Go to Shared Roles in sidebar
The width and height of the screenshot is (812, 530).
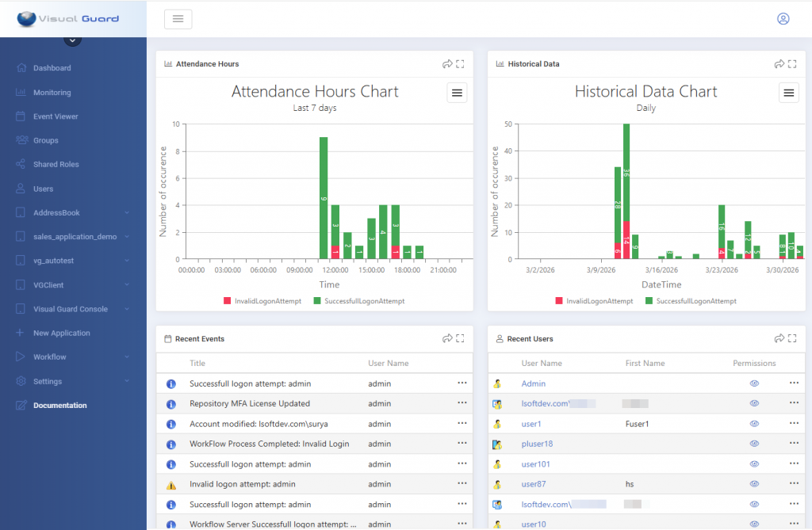click(56, 164)
